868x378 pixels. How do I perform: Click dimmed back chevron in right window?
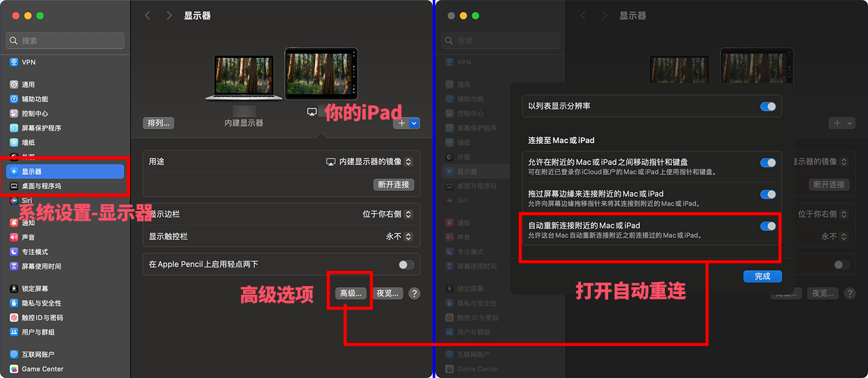click(583, 16)
